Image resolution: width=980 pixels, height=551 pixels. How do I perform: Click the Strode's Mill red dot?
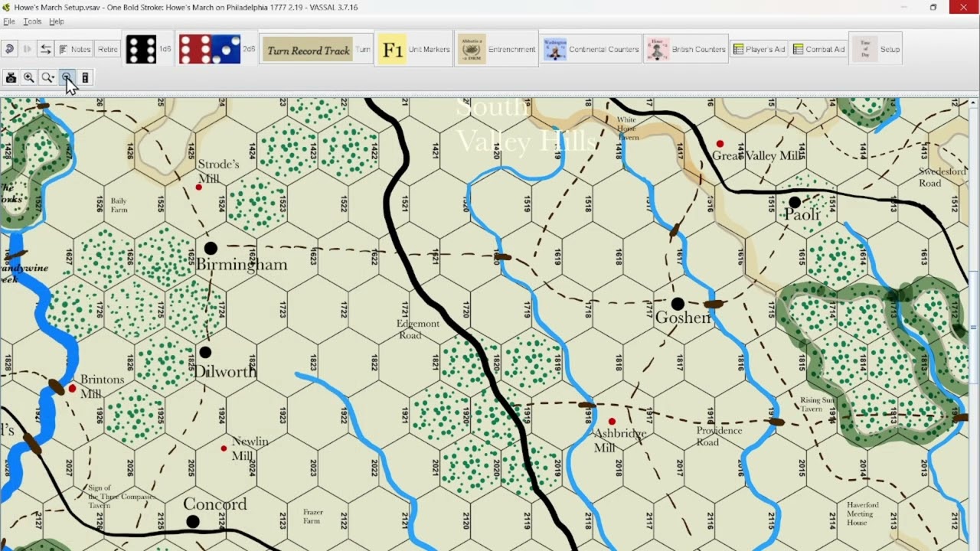199,187
